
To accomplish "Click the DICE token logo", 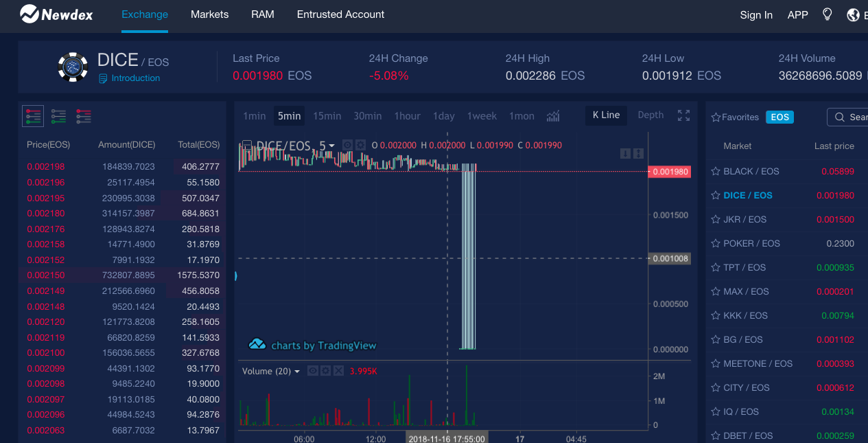I will coord(73,67).
